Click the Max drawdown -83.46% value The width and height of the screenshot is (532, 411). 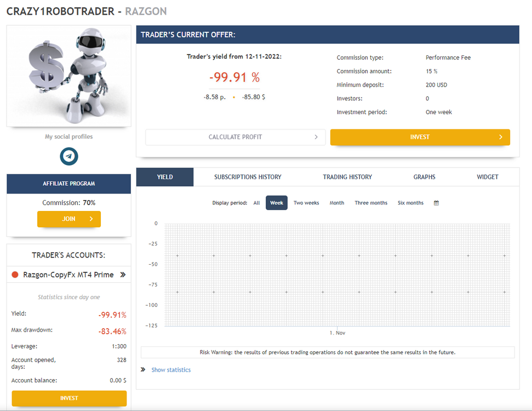(x=112, y=331)
